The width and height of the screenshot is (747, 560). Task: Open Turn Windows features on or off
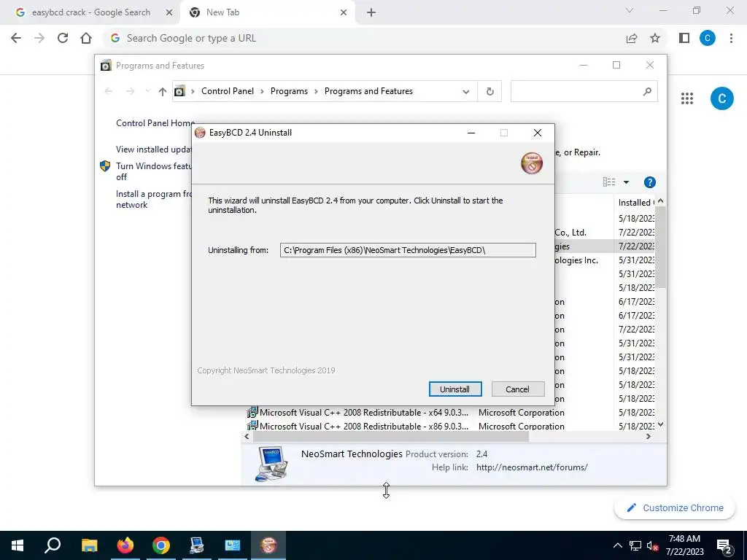coord(153,171)
